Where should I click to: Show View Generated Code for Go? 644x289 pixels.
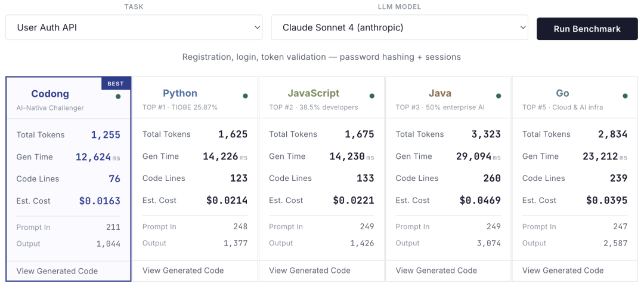point(563,270)
